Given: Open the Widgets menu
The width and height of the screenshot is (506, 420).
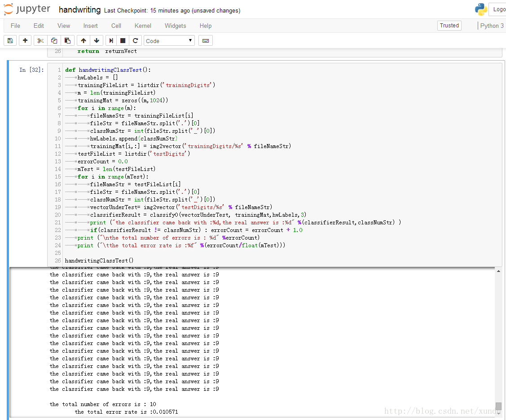Looking at the screenshot, I should (175, 26).
